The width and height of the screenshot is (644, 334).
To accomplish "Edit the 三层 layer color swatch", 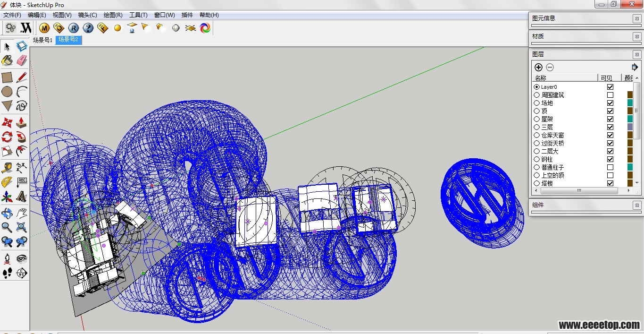I will [x=630, y=127].
